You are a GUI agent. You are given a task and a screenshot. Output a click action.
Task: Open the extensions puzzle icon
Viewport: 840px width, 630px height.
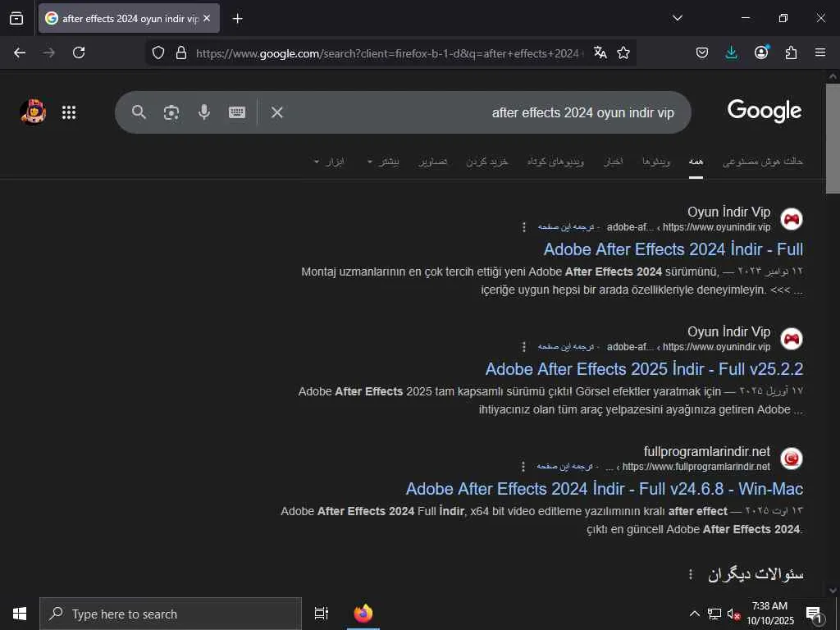tap(791, 52)
